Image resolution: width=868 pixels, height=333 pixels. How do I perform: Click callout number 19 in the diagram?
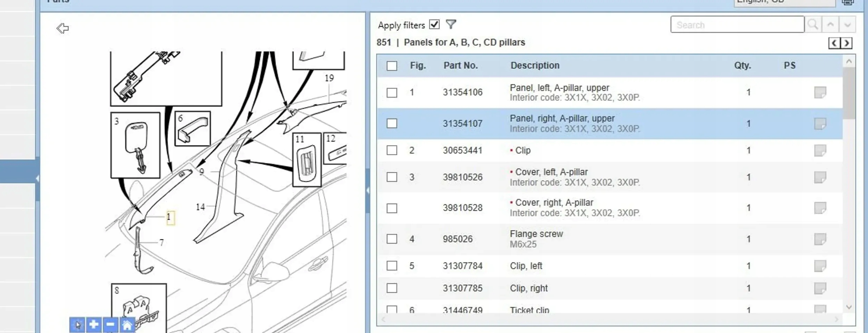point(329,78)
